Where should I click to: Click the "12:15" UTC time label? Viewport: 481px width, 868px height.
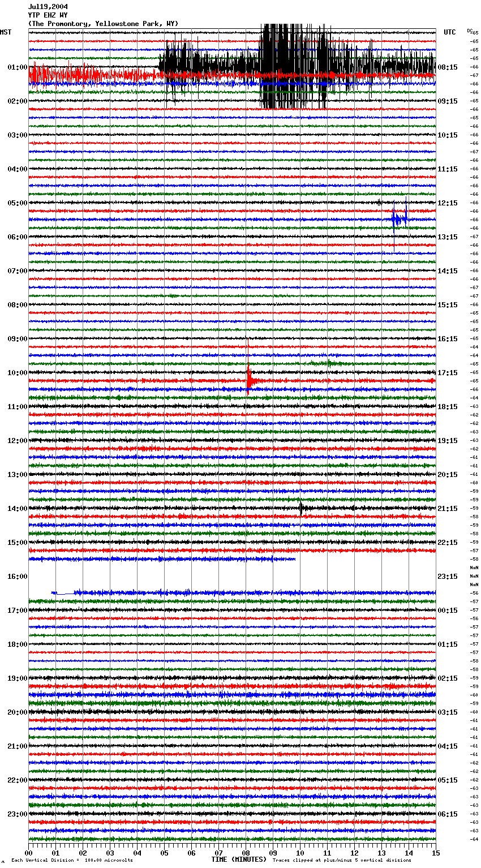tap(448, 203)
